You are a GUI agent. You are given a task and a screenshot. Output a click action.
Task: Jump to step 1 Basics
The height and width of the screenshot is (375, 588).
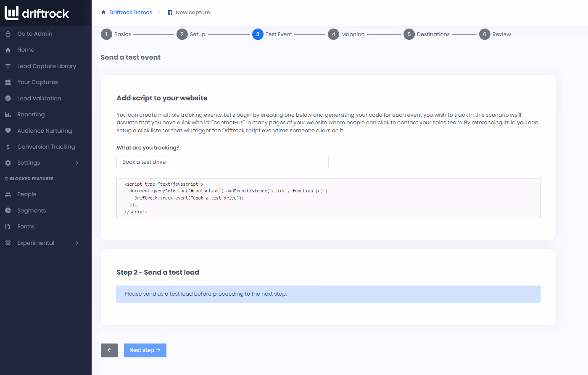116,34
